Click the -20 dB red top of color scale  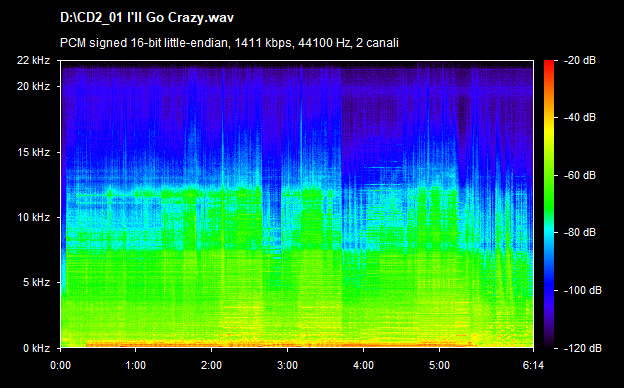[x=549, y=63]
